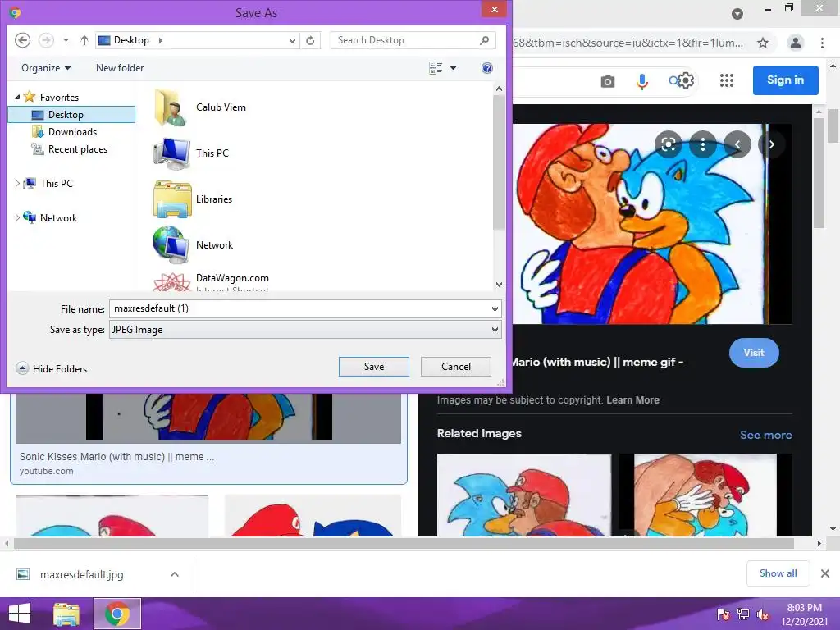This screenshot has height=630, width=840.
Task: Select Network in navigation pane
Action: click(x=58, y=217)
